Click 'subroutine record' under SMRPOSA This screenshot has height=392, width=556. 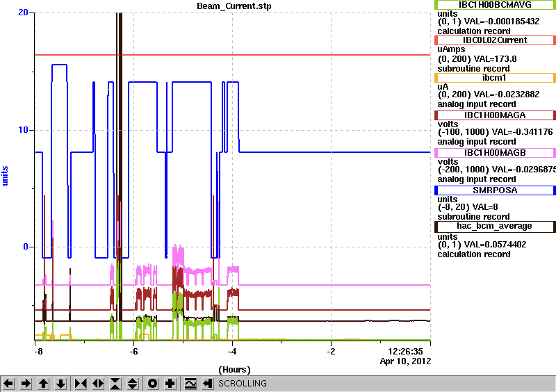(473, 217)
